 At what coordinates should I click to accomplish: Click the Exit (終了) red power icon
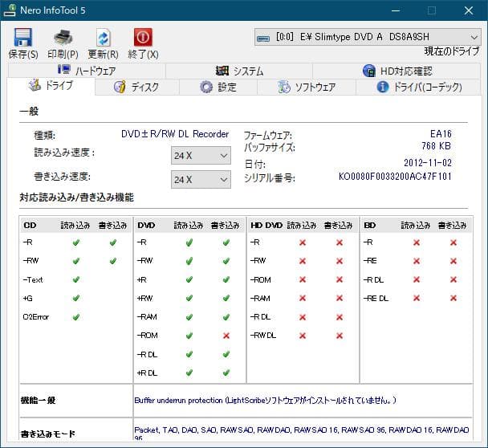[x=143, y=38]
